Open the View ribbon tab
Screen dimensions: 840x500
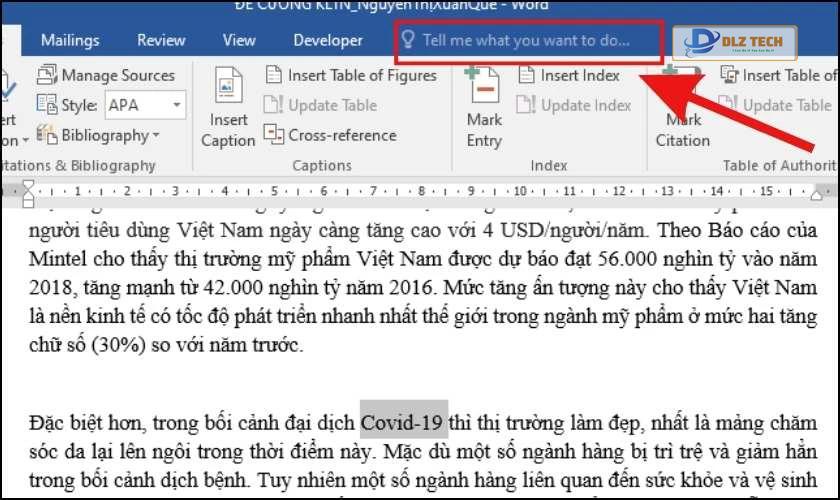click(239, 41)
